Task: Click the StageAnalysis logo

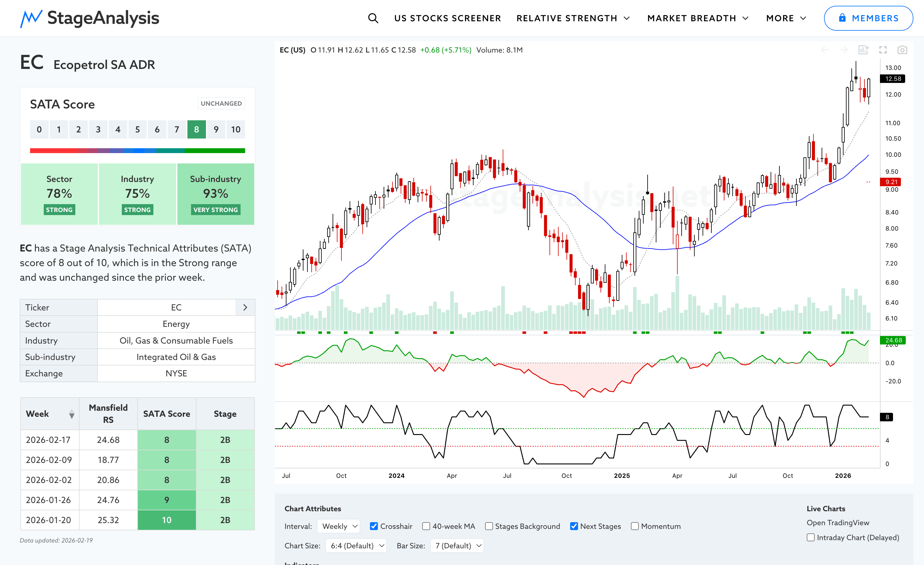Action: [90, 18]
